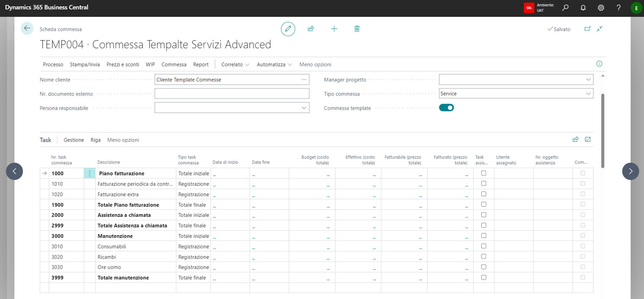This screenshot has height=299, width=644.
Task: Click the green E user avatar
Action: [x=636, y=8]
